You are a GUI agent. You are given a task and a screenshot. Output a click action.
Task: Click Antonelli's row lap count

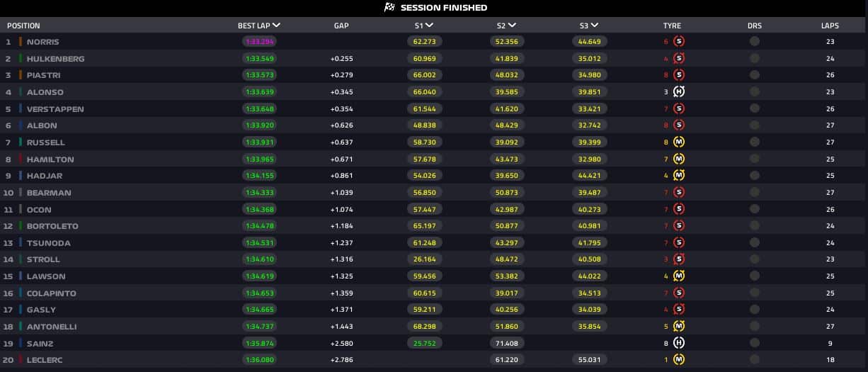(830, 327)
